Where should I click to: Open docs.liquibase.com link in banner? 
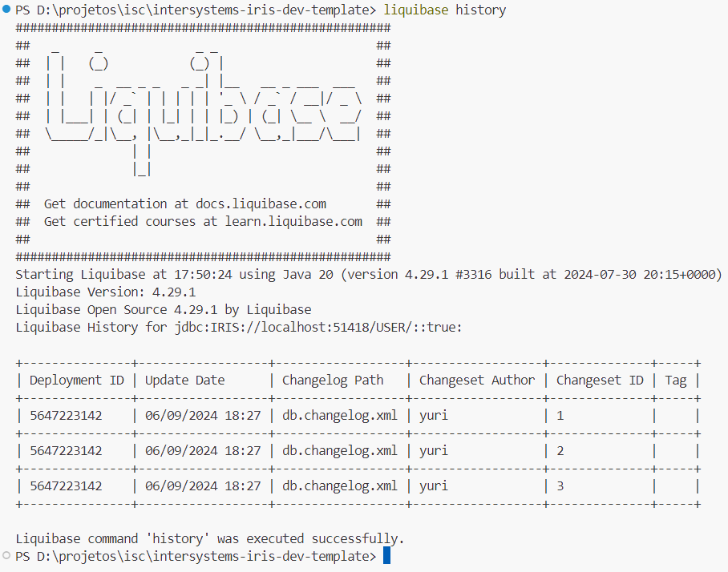pyautogui.click(x=261, y=203)
